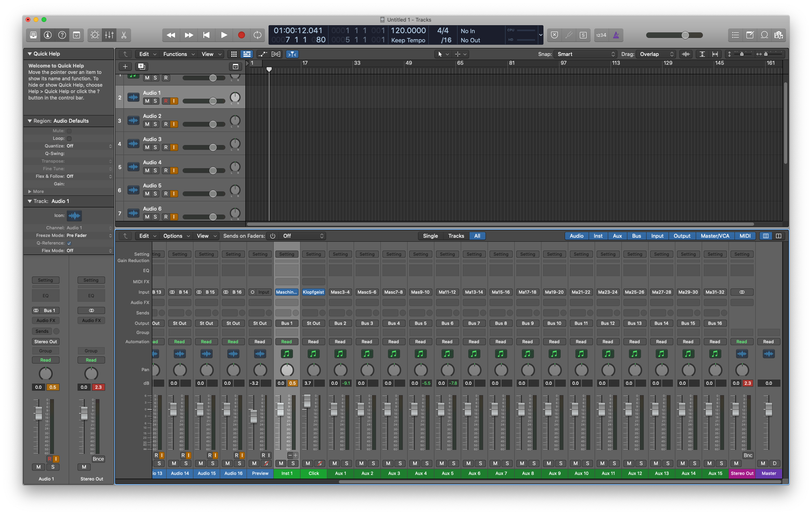The image size is (812, 515).
Task: Toggle Cycle mode button
Action: (x=258, y=35)
